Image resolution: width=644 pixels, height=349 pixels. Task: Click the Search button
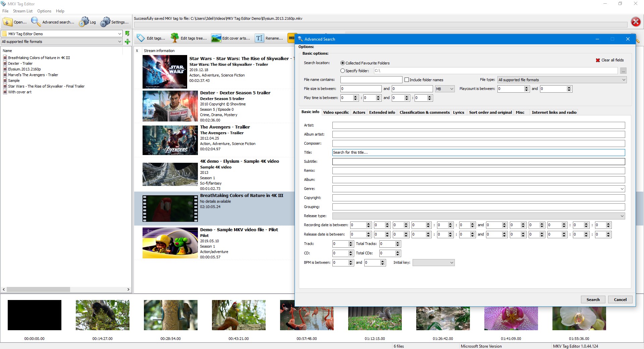click(x=593, y=300)
